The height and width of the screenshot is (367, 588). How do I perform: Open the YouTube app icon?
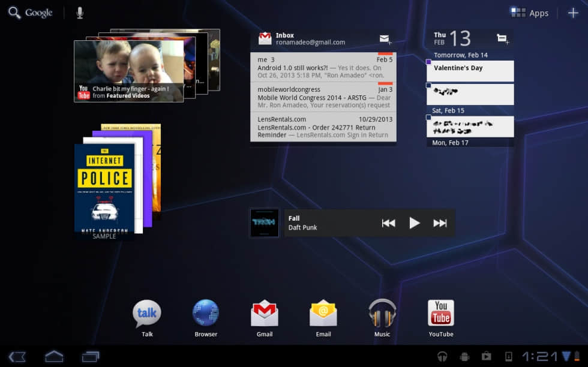tap(440, 314)
